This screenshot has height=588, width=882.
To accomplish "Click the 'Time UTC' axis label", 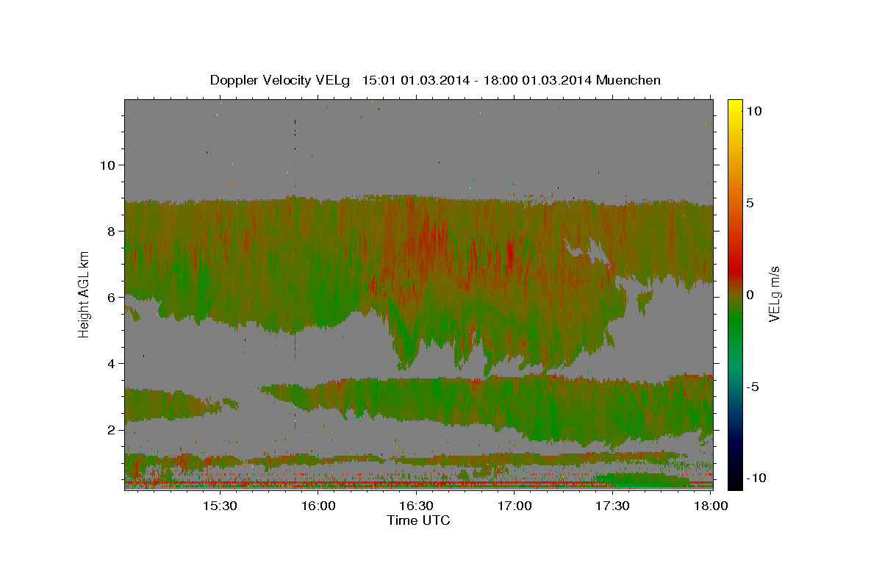I will (418, 520).
